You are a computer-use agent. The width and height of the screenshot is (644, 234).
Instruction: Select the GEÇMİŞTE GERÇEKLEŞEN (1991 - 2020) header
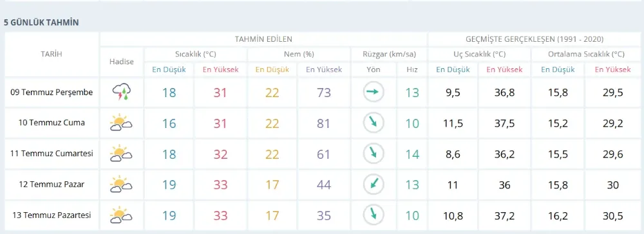point(535,39)
